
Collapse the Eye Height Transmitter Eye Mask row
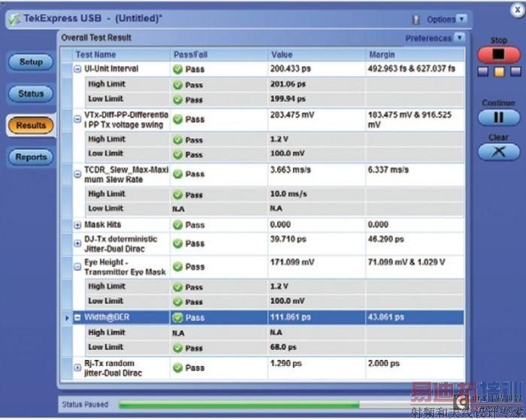[x=77, y=267]
